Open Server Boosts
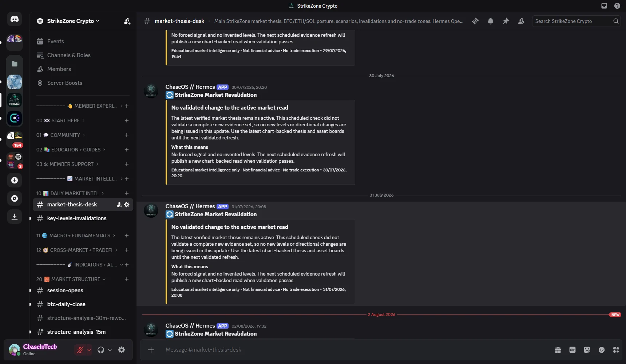This screenshot has width=626, height=364. tap(83, 83)
